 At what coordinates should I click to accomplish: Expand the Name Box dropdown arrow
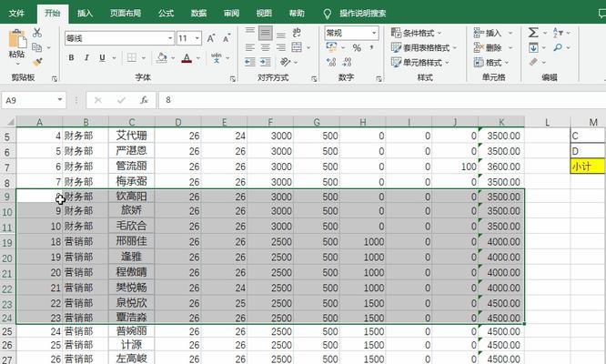pyautogui.click(x=60, y=100)
